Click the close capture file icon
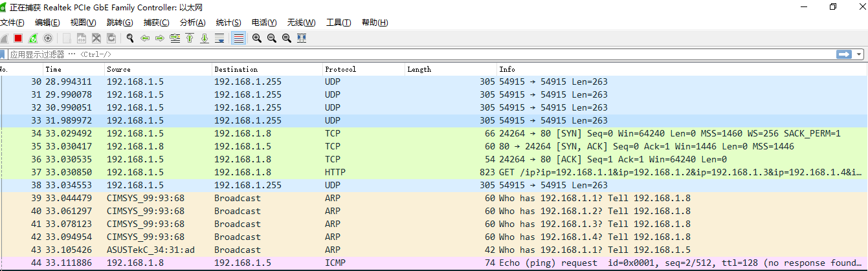Viewport: 868px width, 271px height. point(96,38)
